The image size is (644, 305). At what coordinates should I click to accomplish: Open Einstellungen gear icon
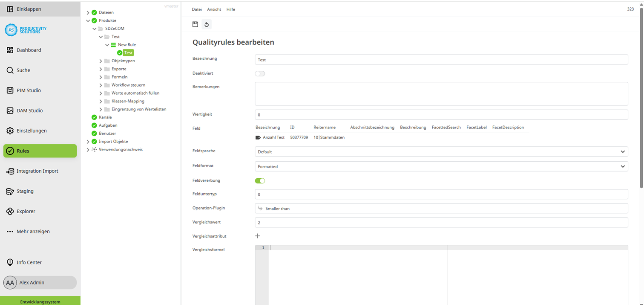tap(10, 131)
